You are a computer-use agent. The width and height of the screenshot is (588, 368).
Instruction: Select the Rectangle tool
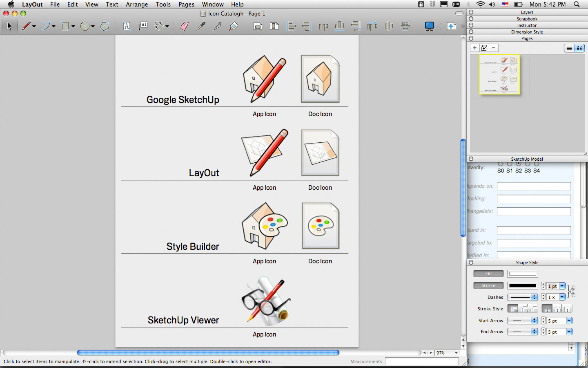point(65,26)
